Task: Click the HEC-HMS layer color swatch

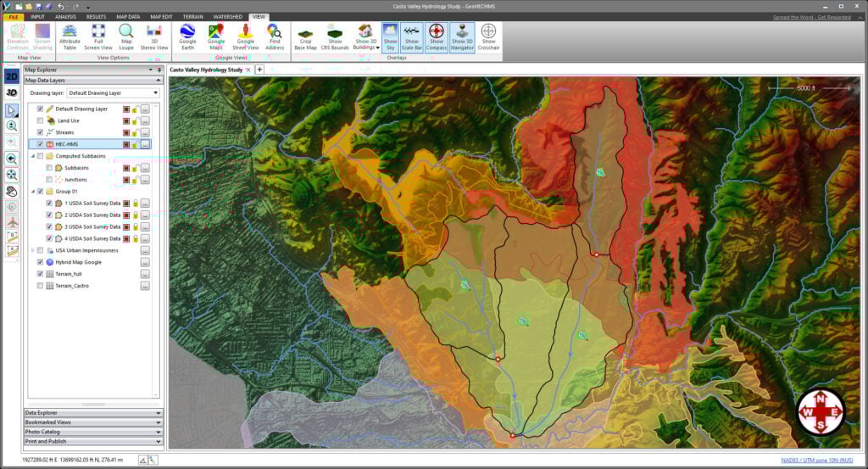Action: [126, 144]
